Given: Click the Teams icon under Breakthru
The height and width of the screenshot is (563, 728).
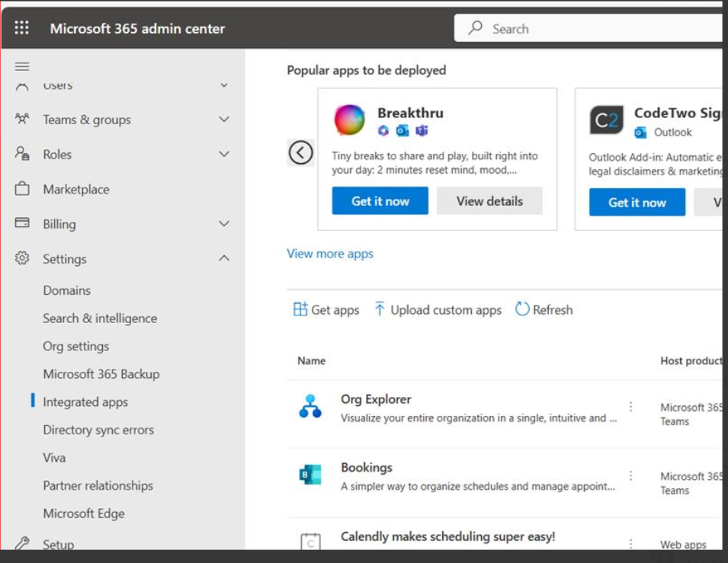Looking at the screenshot, I should (422, 131).
